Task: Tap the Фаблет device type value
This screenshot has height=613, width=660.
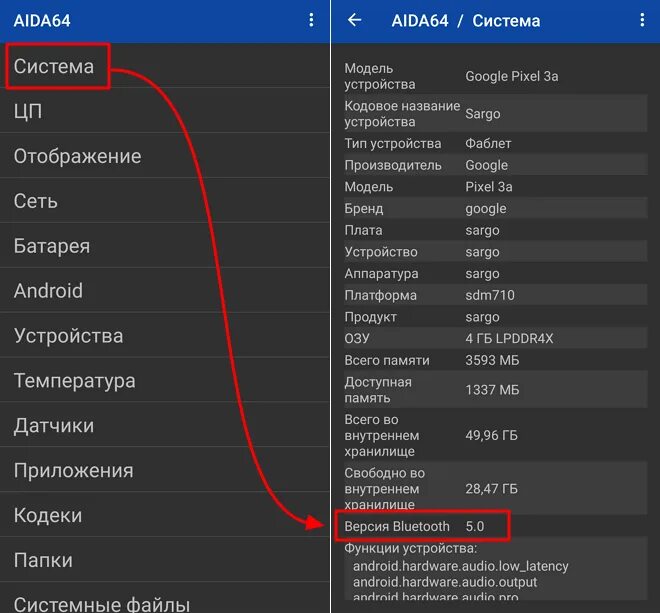Action: (x=488, y=144)
